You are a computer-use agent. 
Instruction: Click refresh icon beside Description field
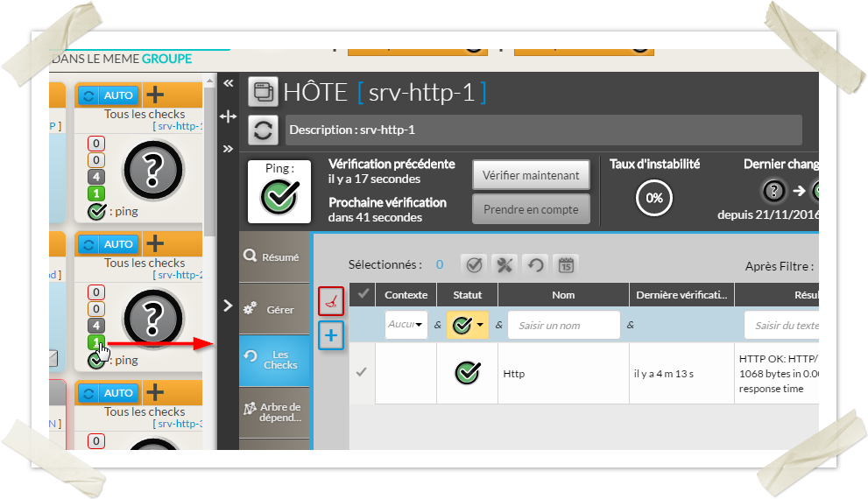tap(263, 130)
